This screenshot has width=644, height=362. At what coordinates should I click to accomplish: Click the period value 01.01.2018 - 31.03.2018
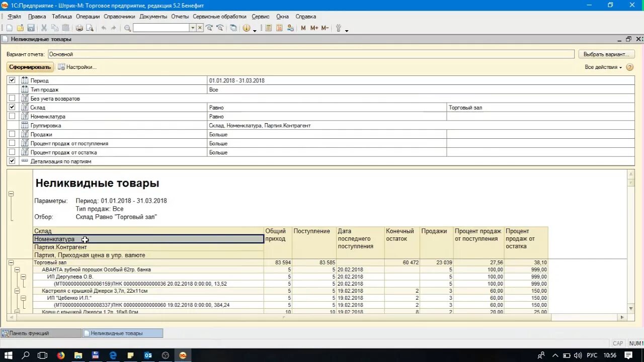(x=237, y=80)
